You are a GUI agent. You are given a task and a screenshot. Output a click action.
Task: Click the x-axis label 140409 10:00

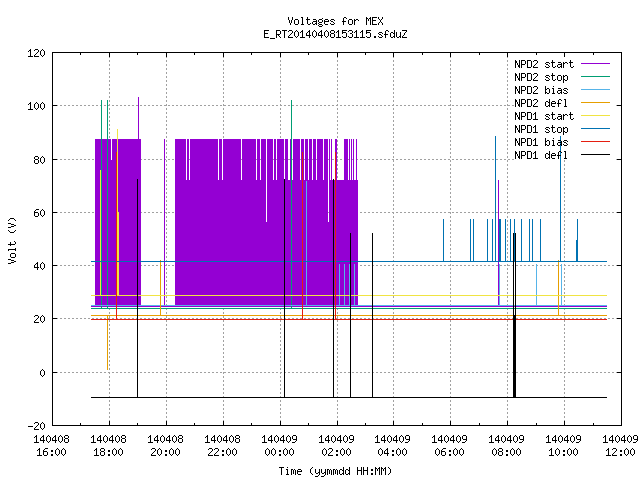pos(564,446)
